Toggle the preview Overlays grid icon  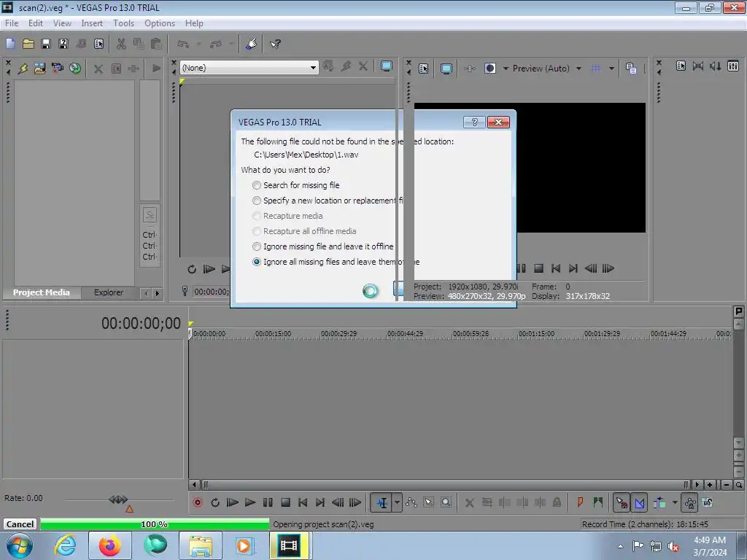[595, 69]
